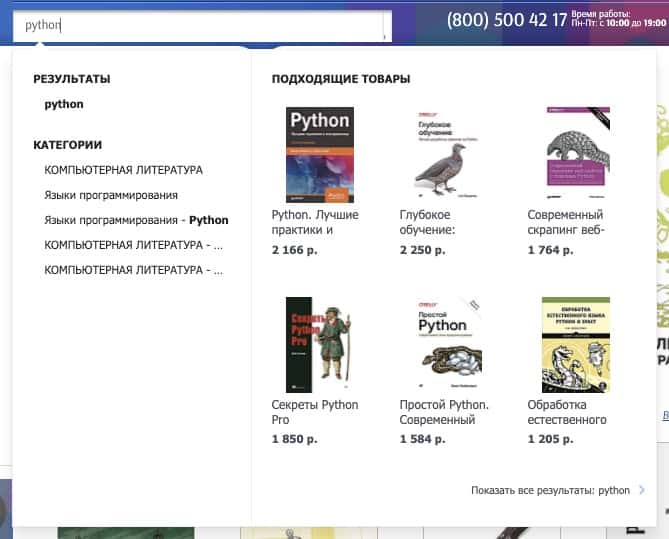The height and width of the screenshot is (539, 669).
Task: Click the Глубокое обучение: title link
Action: click(x=428, y=222)
